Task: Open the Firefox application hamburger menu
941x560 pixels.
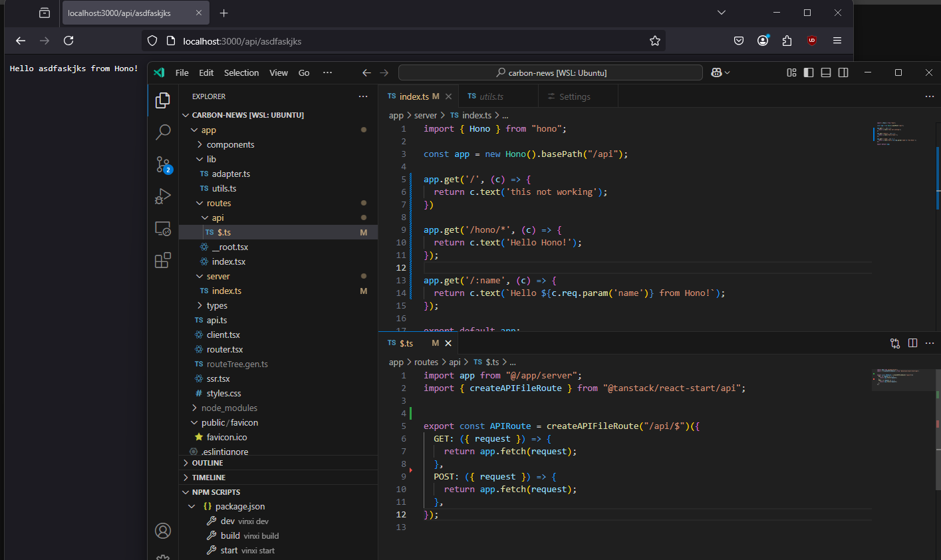Action: click(837, 41)
